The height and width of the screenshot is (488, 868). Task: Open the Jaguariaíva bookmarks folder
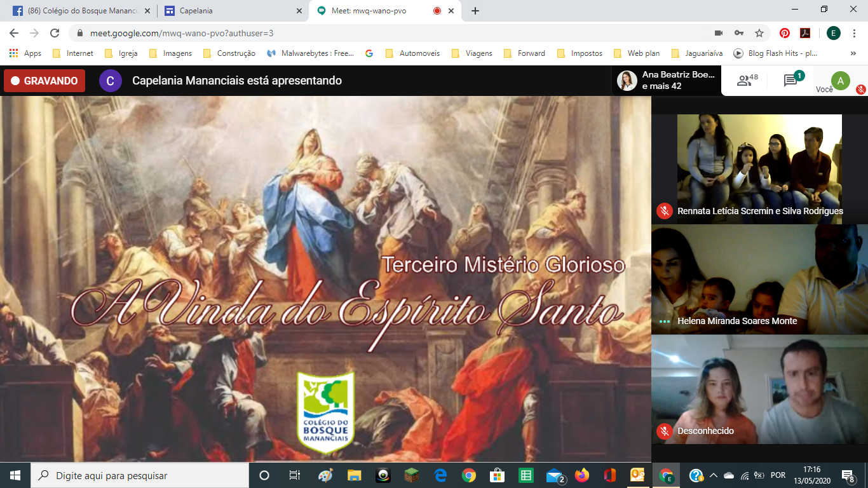click(x=696, y=53)
